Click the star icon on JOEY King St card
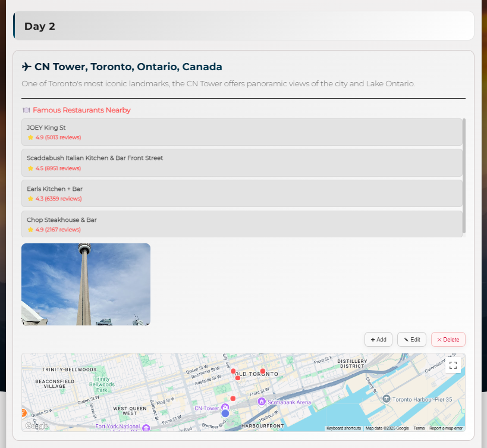The image size is (487, 448). coord(30,137)
